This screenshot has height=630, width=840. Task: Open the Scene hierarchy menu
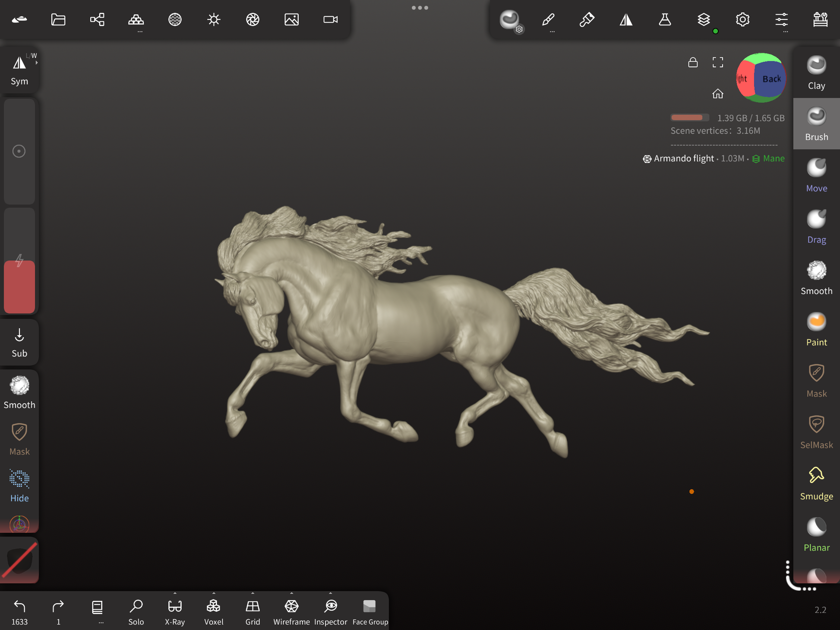tap(97, 19)
